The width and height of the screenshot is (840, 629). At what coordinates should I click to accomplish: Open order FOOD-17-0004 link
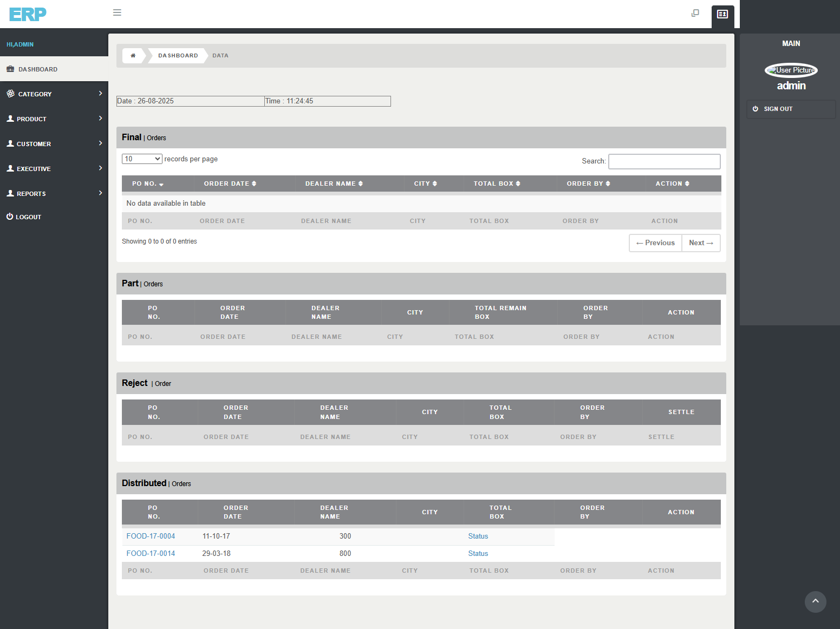click(x=151, y=536)
